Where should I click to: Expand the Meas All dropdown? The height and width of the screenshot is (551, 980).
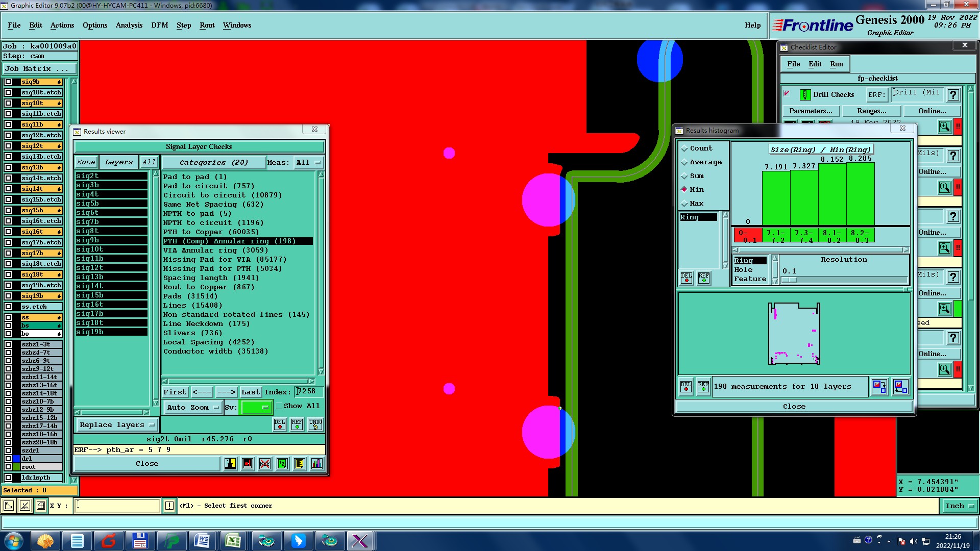coord(308,163)
